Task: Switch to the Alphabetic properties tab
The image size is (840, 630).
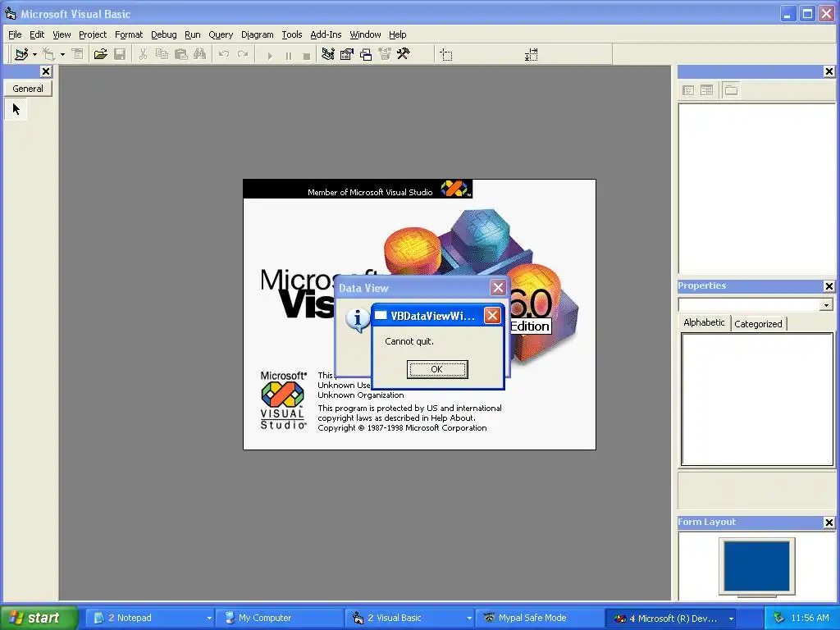Action: (704, 322)
